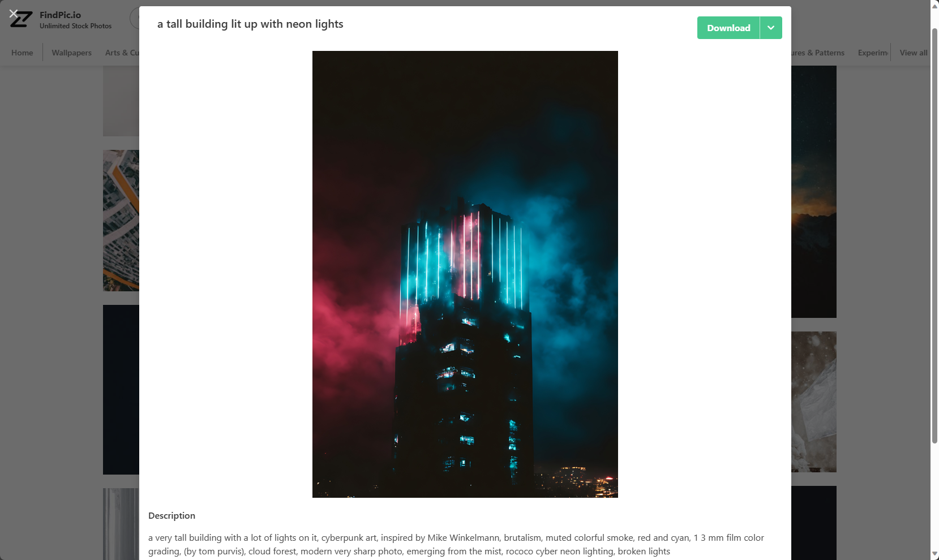Click the View all link
Viewport: 939px width, 560px height.
click(914, 53)
